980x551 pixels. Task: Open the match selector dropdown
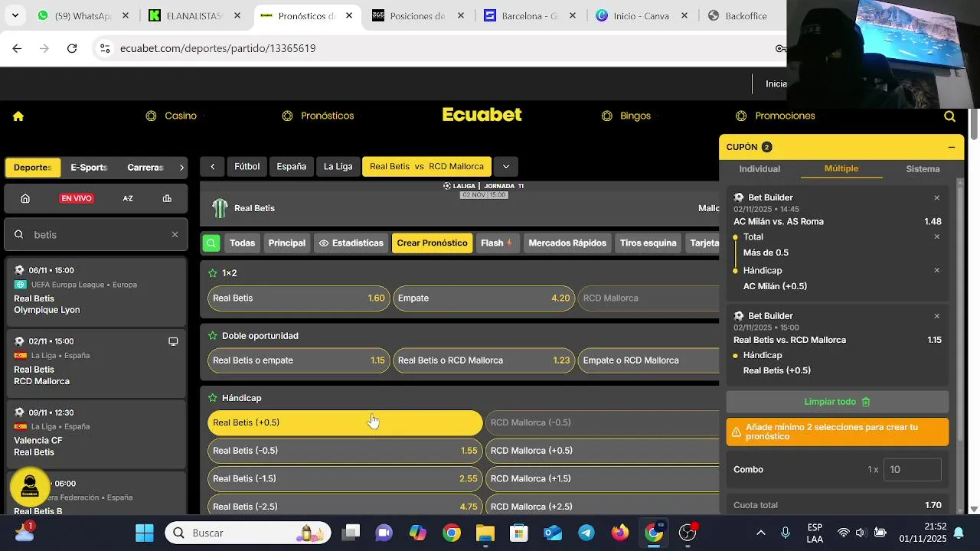point(505,167)
